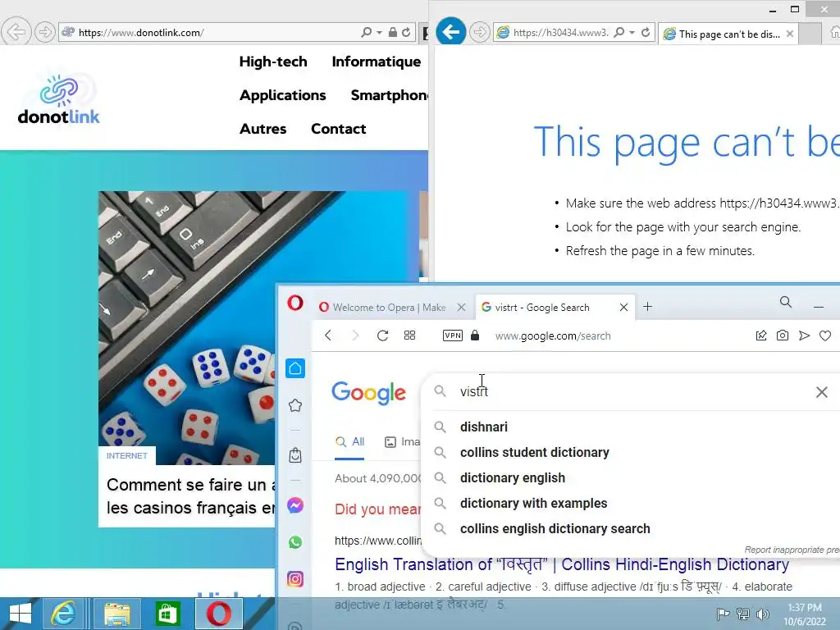
Task: Open Applications menu on donotlink
Action: (x=282, y=95)
